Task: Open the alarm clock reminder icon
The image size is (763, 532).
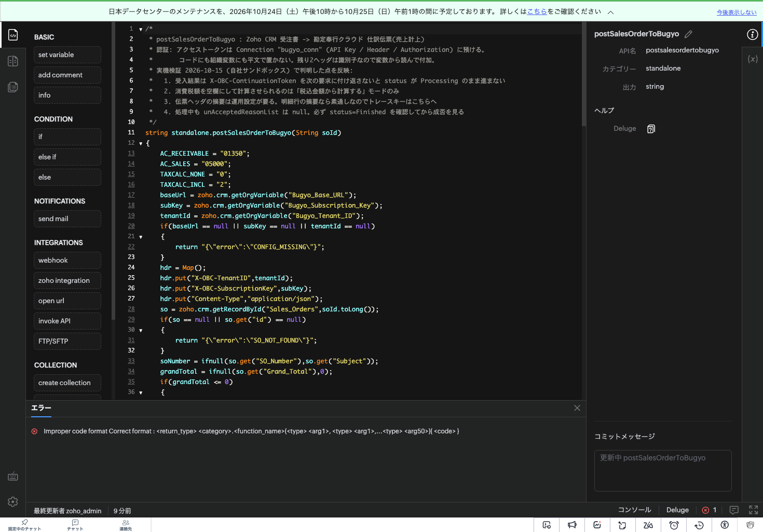Action: tap(674, 525)
